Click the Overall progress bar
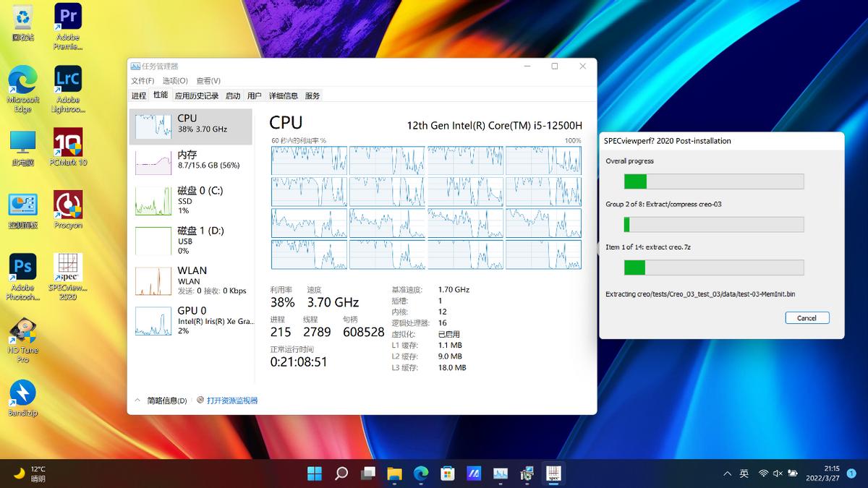Viewport: 868px width, 488px height. click(713, 181)
